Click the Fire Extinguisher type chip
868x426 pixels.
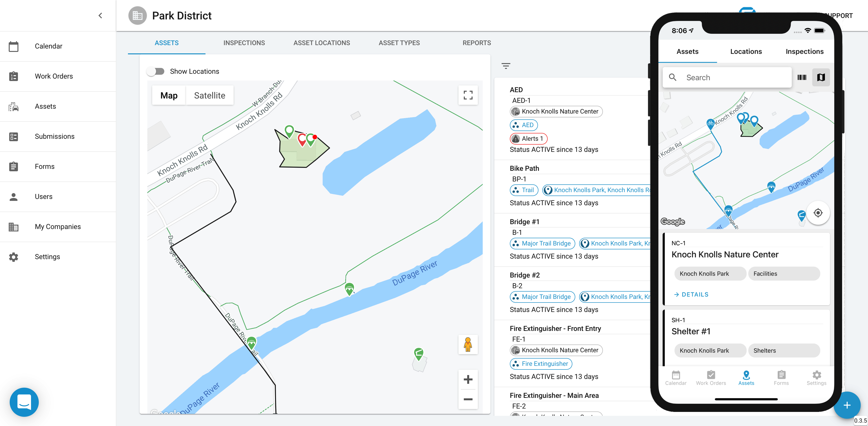pos(541,364)
